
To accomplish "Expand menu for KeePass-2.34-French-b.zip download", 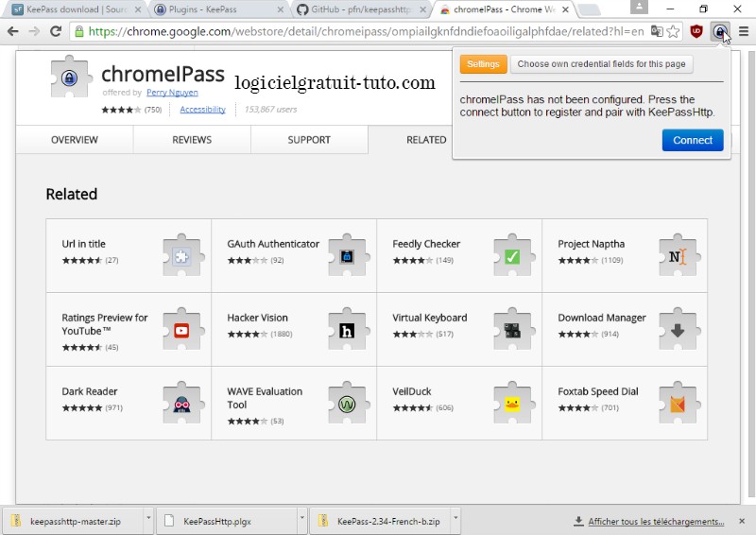I will coord(455,520).
